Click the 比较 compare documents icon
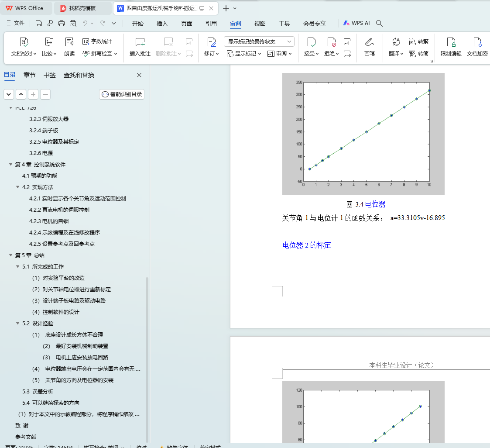This screenshot has width=490, height=448. click(x=49, y=42)
